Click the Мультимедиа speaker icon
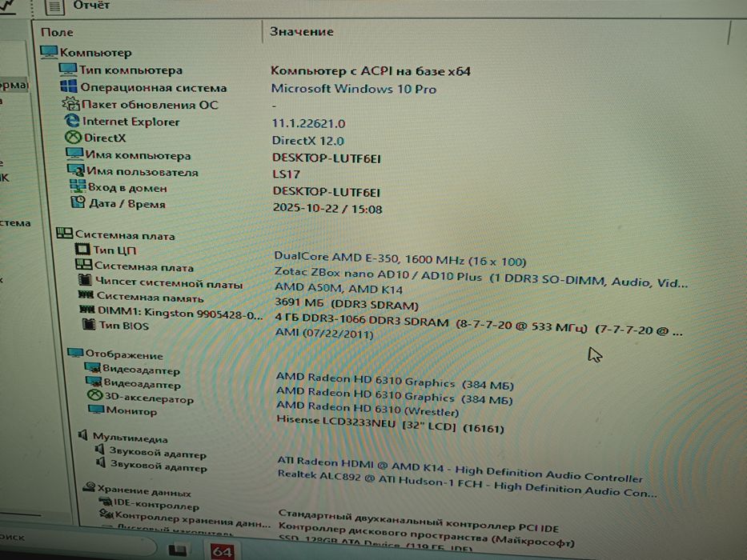Viewport: 747px width, 560px height. 83,434
